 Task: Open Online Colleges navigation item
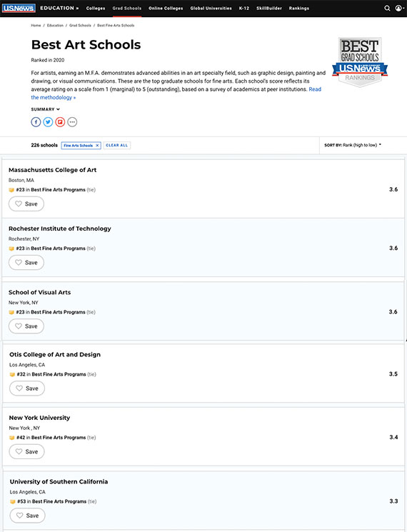[x=166, y=8]
